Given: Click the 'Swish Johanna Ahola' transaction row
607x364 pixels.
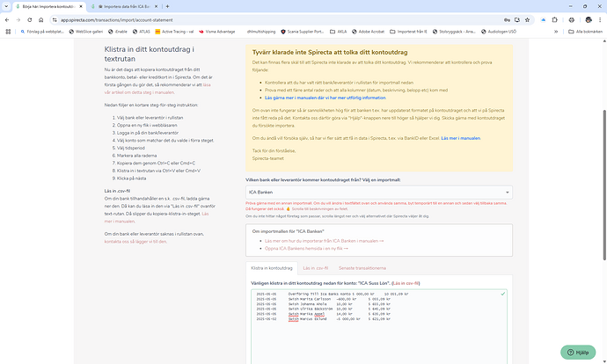Looking at the screenshot, I should (323, 304).
